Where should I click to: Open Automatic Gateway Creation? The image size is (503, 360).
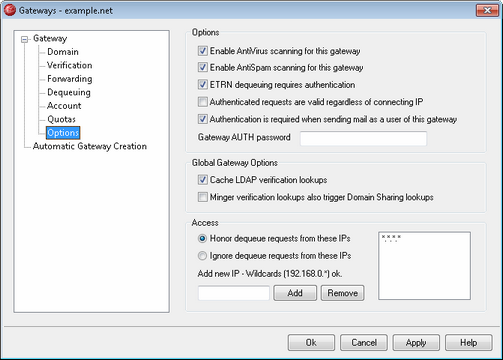90,146
